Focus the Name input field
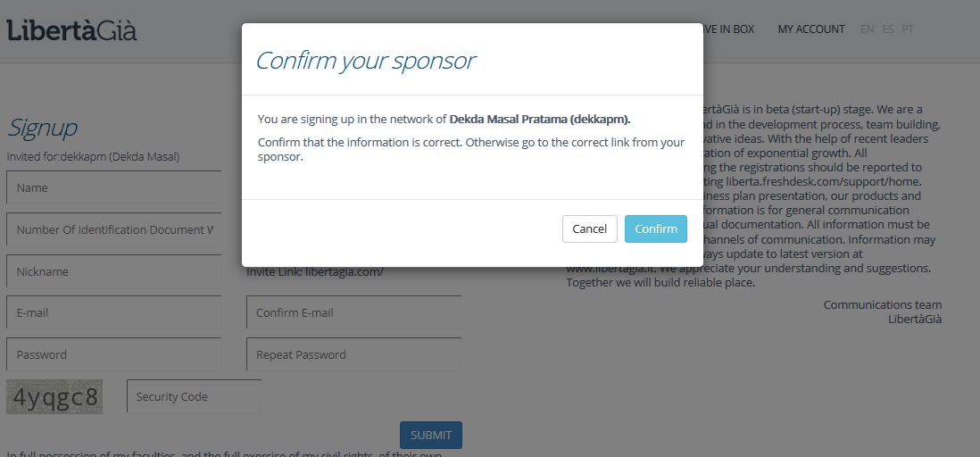This screenshot has height=457, width=980. 113,187
